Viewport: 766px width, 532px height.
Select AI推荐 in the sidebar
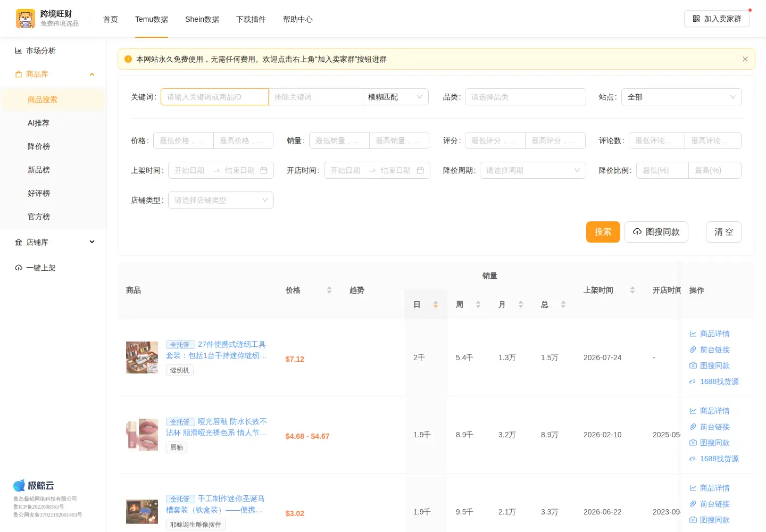tap(53, 123)
